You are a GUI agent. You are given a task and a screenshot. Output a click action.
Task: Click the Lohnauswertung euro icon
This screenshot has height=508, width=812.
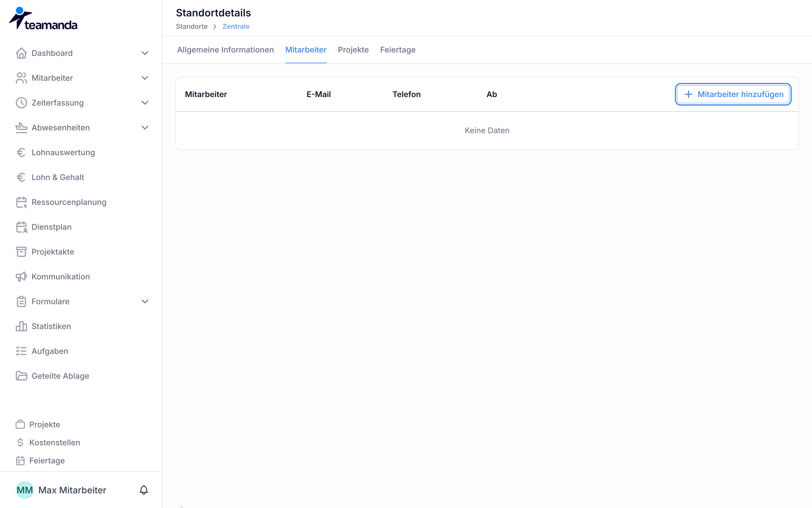pos(21,152)
